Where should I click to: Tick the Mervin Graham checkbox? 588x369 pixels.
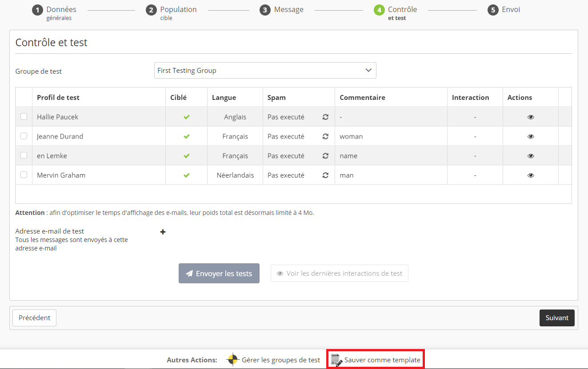click(x=24, y=175)
